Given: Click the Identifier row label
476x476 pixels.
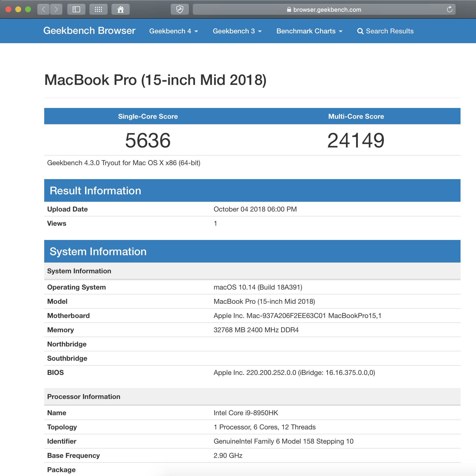Looking at the screenshot, I should tap(62, 441).
